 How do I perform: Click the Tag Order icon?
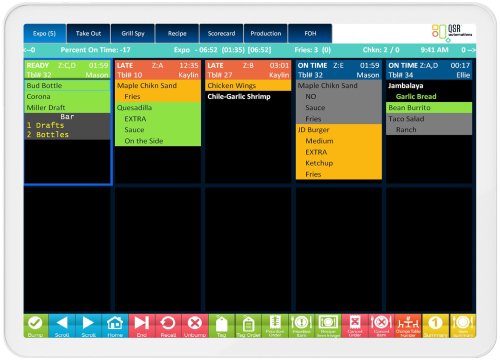[248, 326]
